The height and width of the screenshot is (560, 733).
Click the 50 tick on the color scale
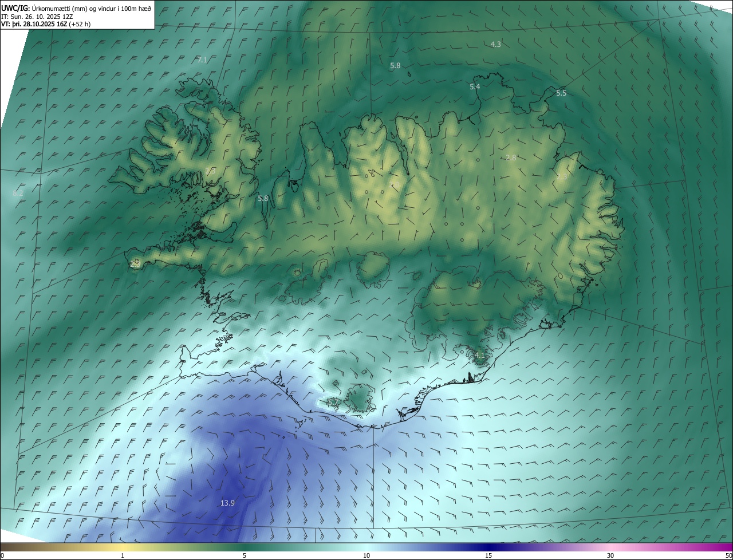coord(728,555)
